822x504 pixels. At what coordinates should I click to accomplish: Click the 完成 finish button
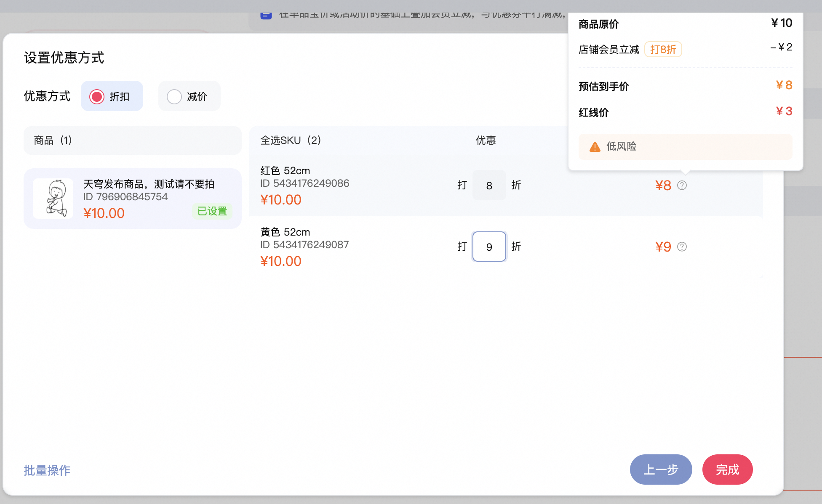(x=727, y=470)
